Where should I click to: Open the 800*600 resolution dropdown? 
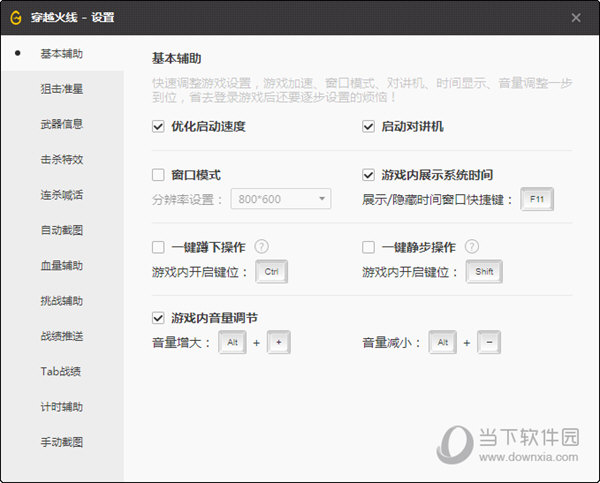click(x=280, y=199)
